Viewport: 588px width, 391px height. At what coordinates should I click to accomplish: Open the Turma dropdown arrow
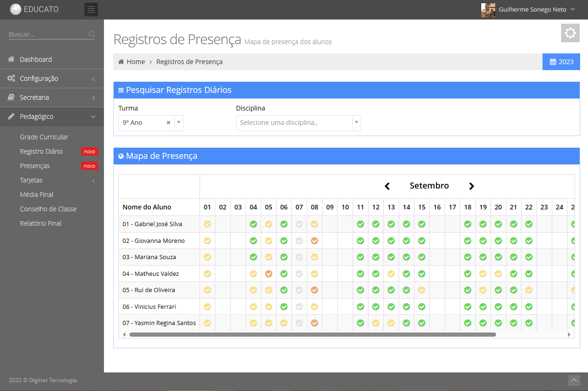coord(179,123)
